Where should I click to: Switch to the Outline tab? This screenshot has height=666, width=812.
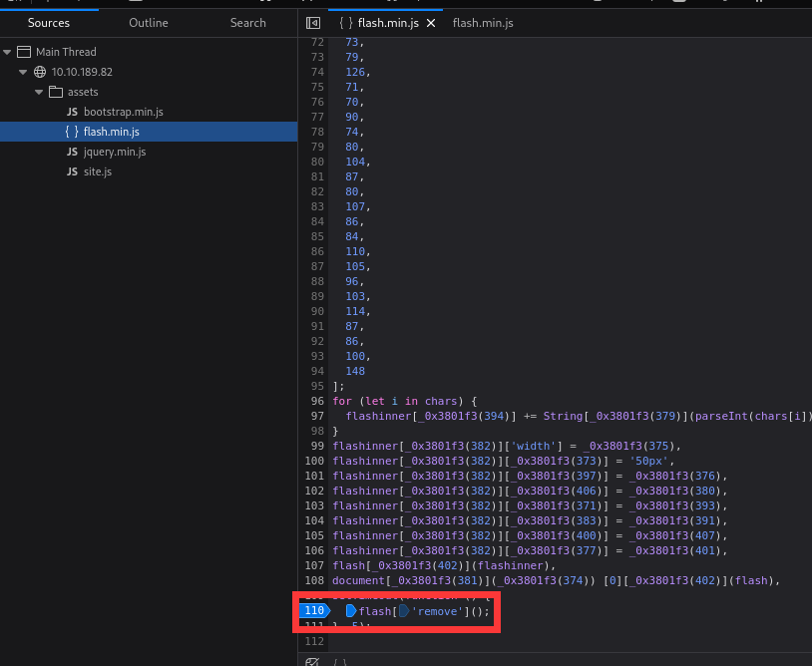[x=148, y=23]
